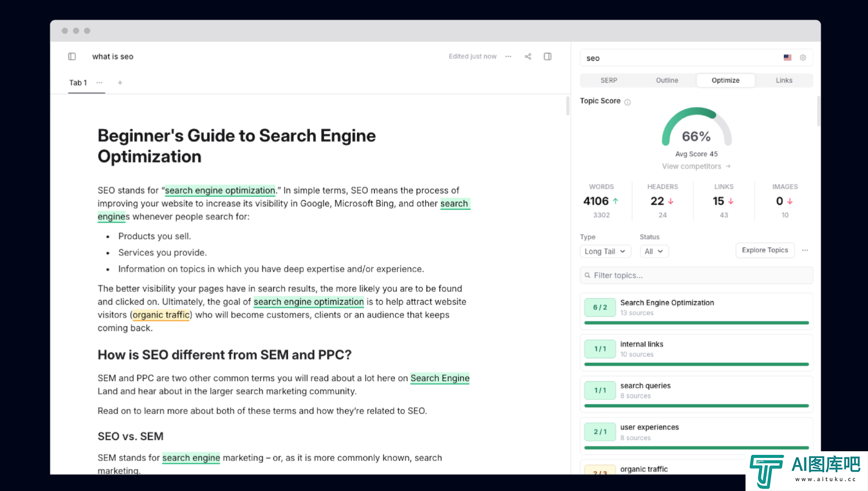Click heading How is SEO different from SEM and PPC?

pos(225,355)
